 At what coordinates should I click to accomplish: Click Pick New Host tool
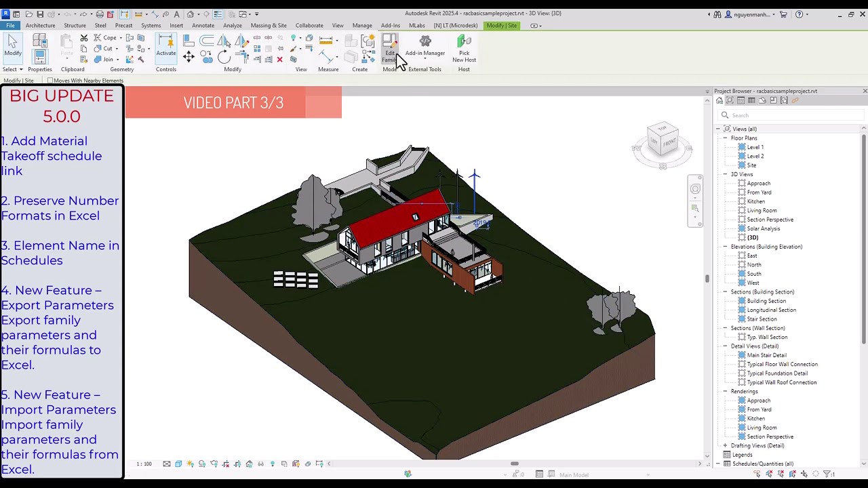coord(464,49)
